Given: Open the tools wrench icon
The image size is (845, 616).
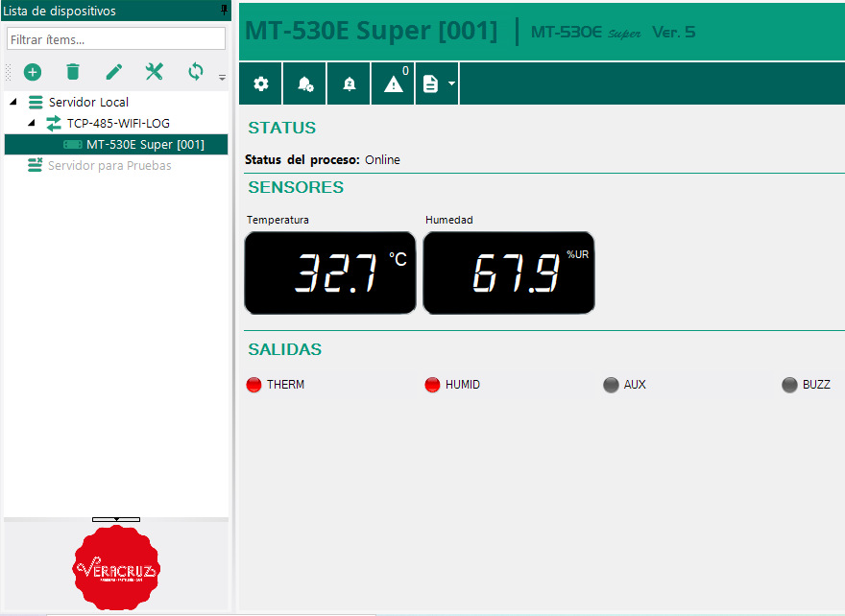Looking at the screenshot, I should pyautogui.click(x=155, y=72).
